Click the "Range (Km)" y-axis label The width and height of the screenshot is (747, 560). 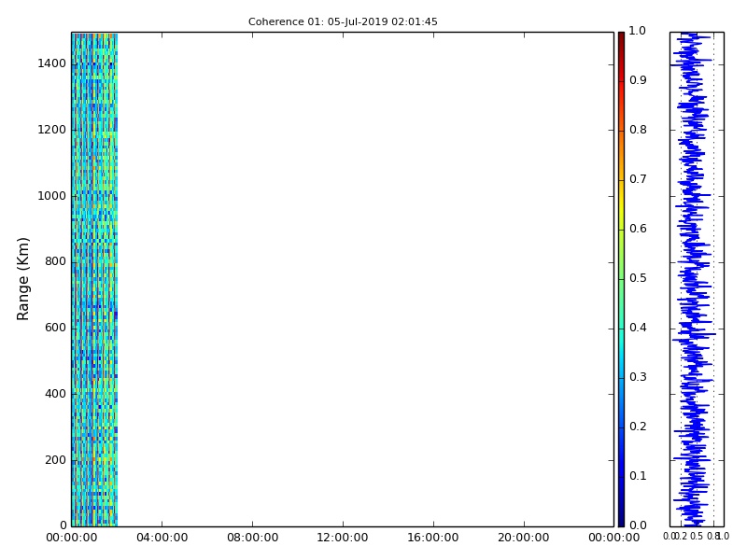point(22,279)
